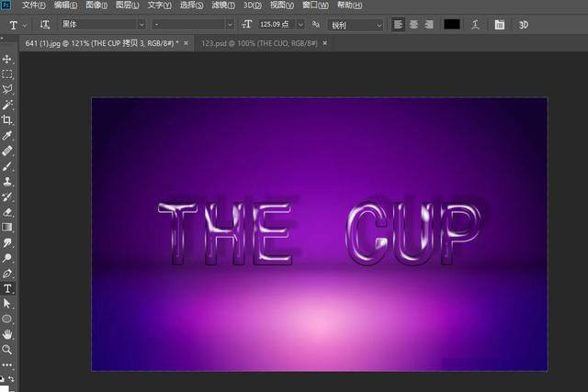Viewport: 588px width, 392px height.
Task: Open the anti-aliasing dropdown showing 锐利
Action: pos(356,25)
